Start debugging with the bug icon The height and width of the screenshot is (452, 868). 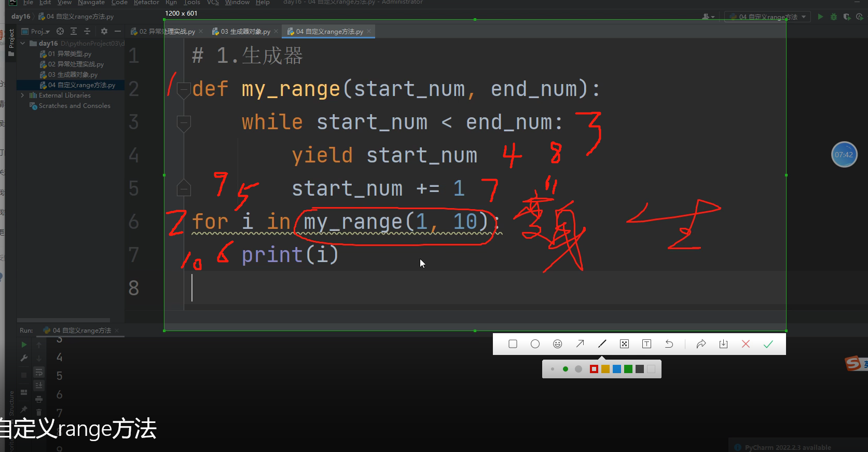(834, 17)
